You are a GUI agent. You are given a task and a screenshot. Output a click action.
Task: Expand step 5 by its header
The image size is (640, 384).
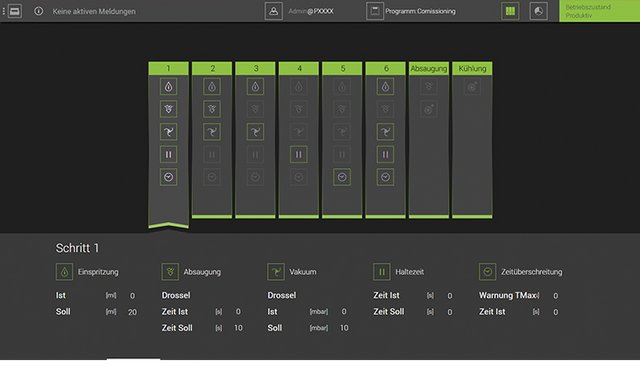[342, 68]
